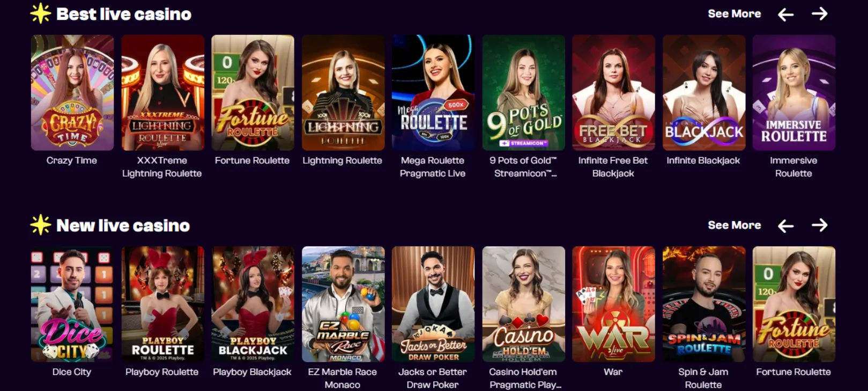Viewport: 868px width, 391px height.
Task: Click See More for Best live casino
Action: (734, 14)
